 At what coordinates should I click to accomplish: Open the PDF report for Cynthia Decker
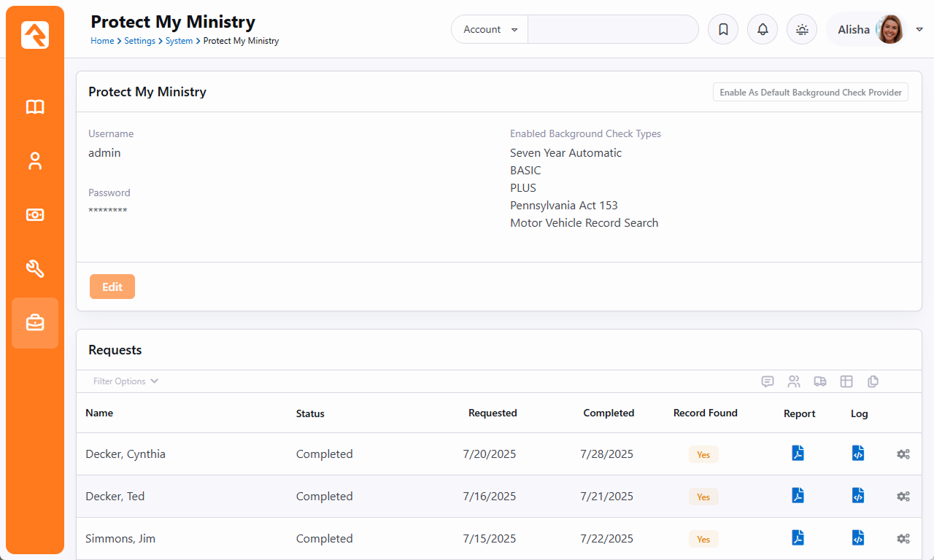[x=798, y=454]
